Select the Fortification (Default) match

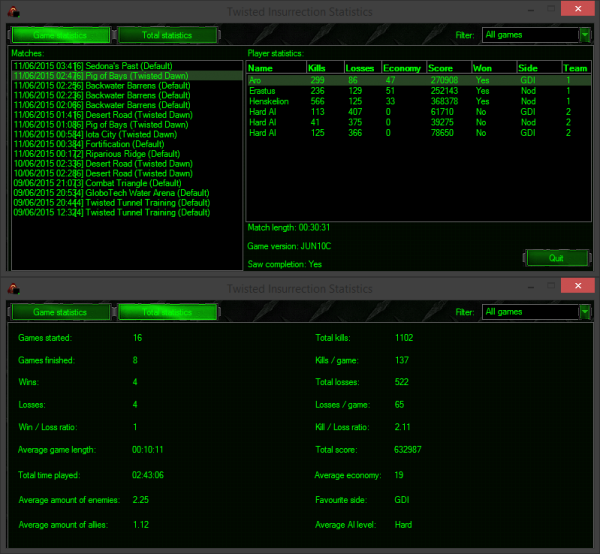pos(127,144)
